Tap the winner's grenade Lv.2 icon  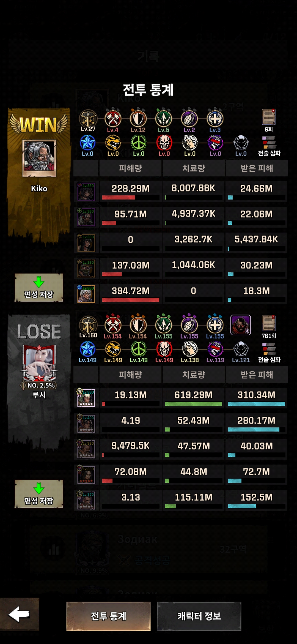point(189,119)
